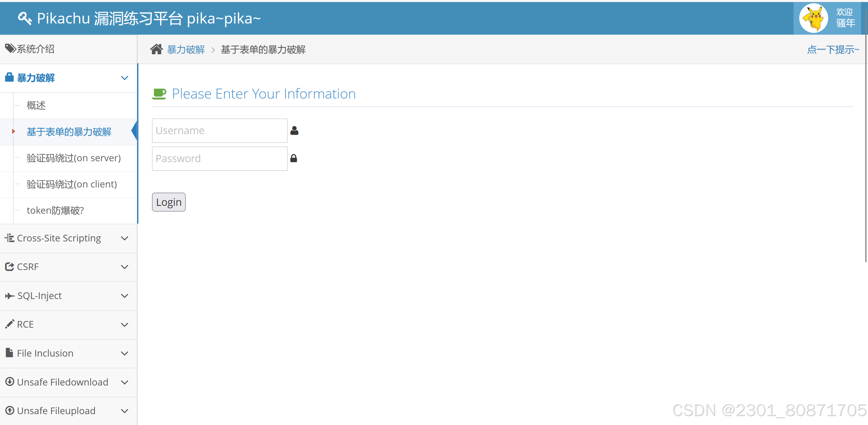Expand the CSRF section chevron
868x425 pixels.
124,267
